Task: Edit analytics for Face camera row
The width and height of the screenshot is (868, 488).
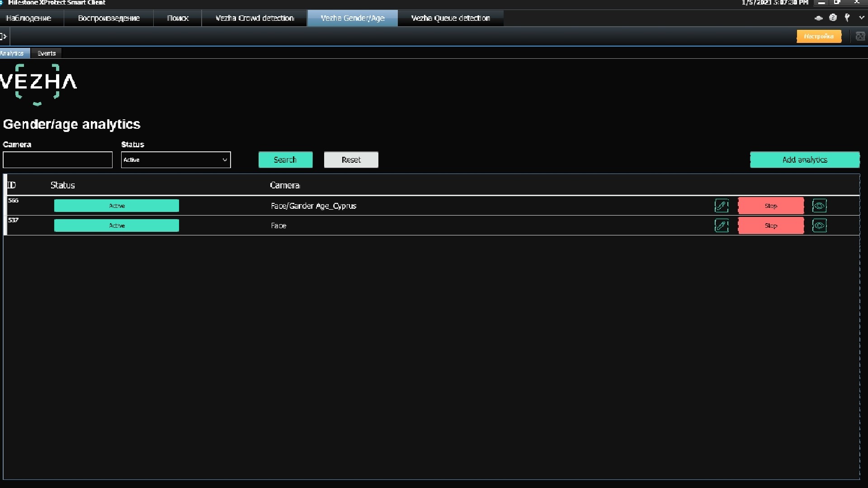Action: click(x=722, y=225)
